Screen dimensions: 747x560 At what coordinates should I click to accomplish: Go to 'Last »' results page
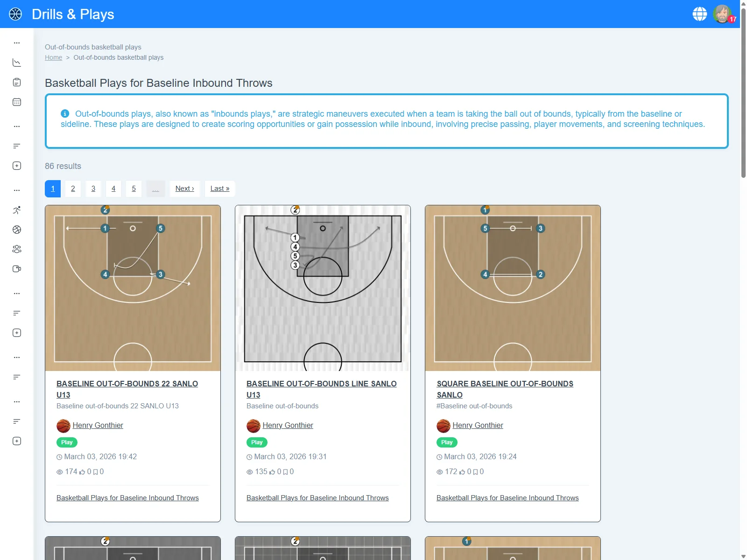(219, 189)
